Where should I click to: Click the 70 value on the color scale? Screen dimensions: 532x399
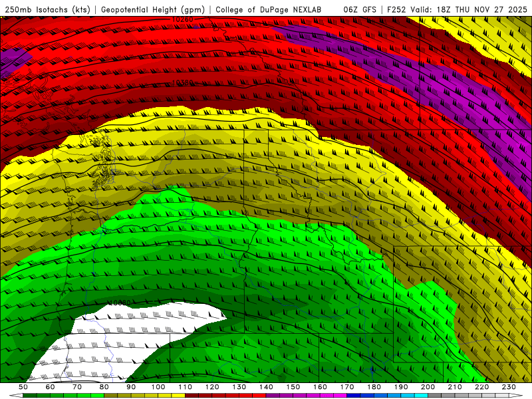pyautogui.click(x=77, y=387)
